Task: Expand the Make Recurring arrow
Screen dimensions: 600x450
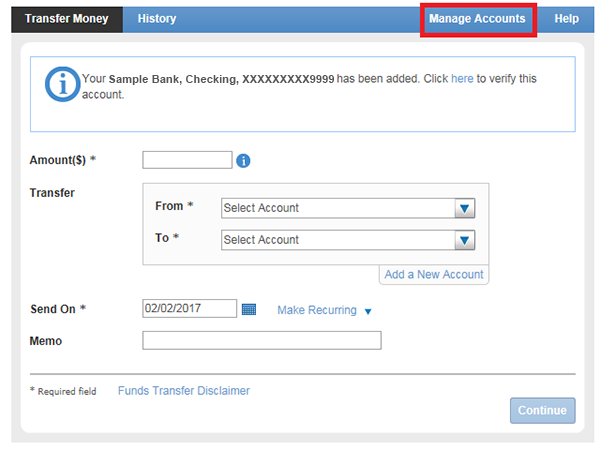Action: (x=368, y=311)
